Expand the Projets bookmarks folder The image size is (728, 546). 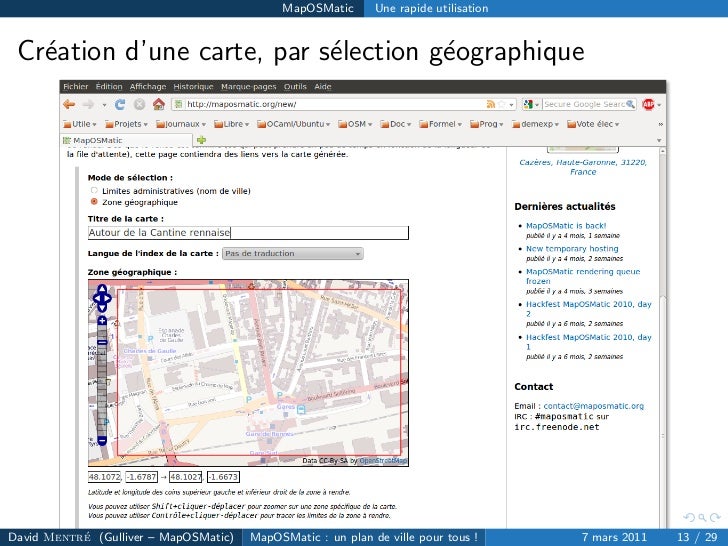(126, 124)
